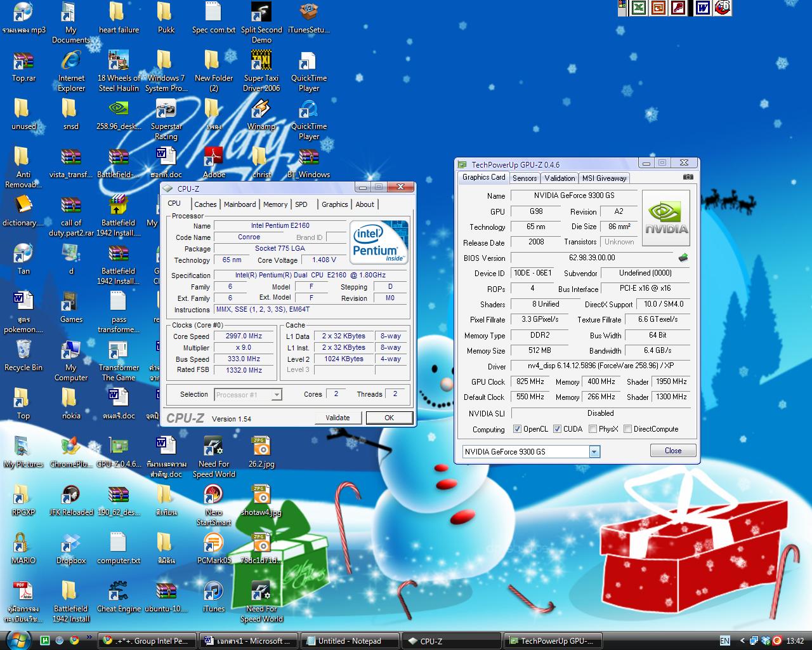The height and width of the screenshot is (650, 812).
Task: Click the Validate button in CPU-Z
Action: click(x=338, y=418)
